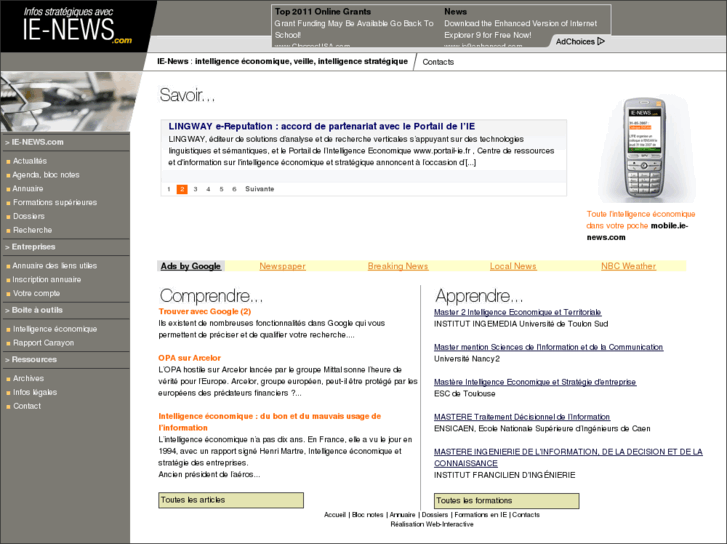The image size is (727, 545).
Task: Select the IE-News intelligence économique tab
Action: click(x=282, y=61)
